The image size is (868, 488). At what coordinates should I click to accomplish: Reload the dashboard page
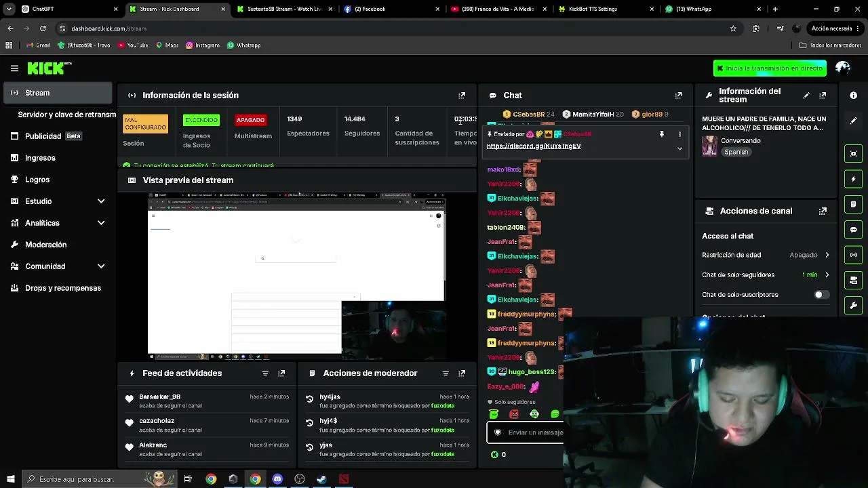click(43, 28)
